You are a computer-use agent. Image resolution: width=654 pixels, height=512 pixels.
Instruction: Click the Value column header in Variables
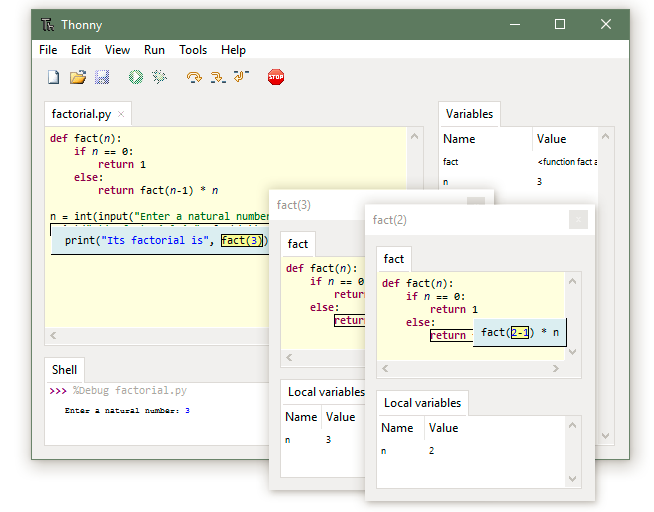click(551, 139)
